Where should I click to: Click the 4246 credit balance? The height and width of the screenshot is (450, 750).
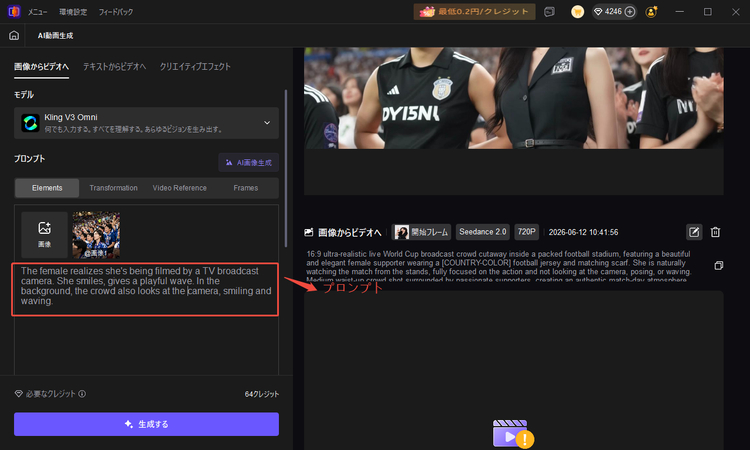[x=613, y=11]
